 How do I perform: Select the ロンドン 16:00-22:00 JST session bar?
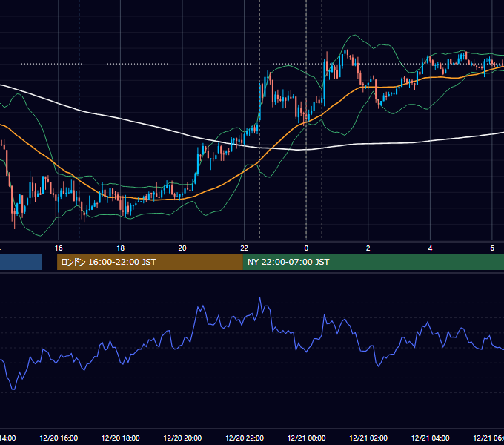[x=150, y=262]
